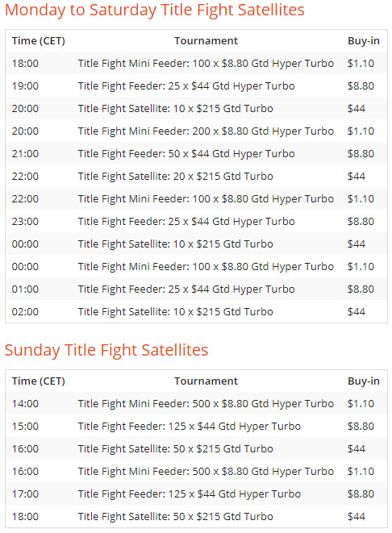Select the 14:00 Mini Feeder 500 x $8.80 row

(x=196, y=403)
